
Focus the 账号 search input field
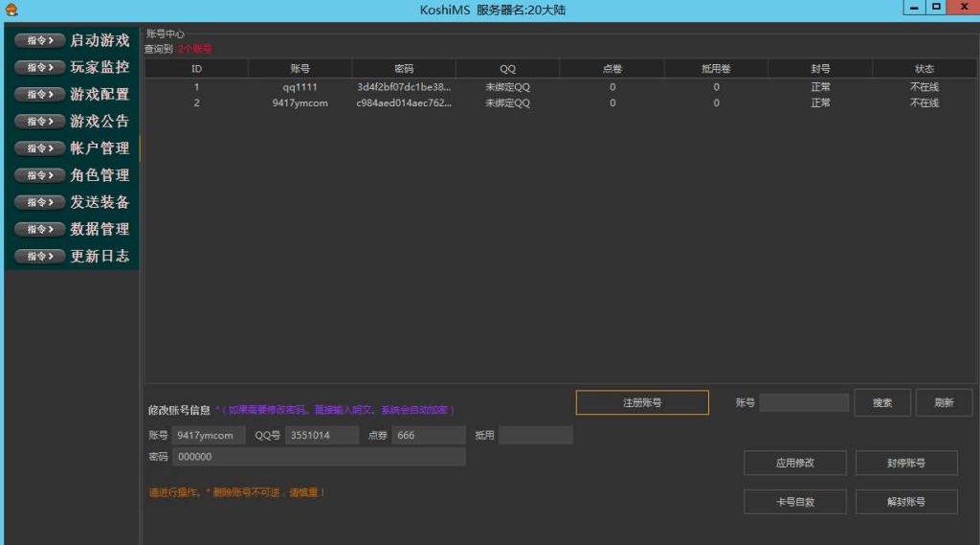click(804, 403)
